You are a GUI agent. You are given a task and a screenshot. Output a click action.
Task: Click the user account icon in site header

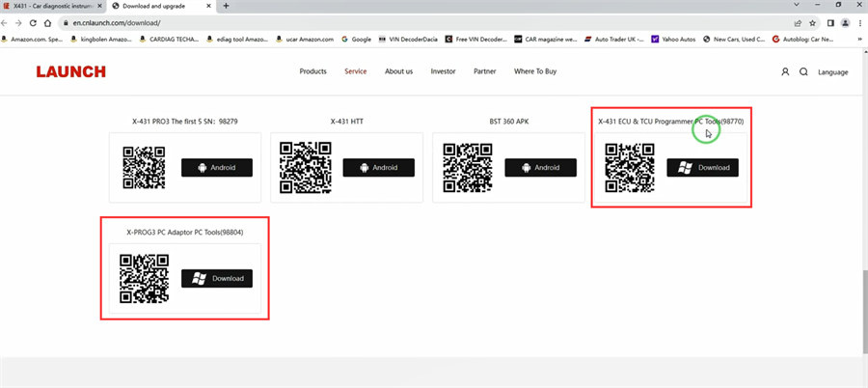[785, 71]
